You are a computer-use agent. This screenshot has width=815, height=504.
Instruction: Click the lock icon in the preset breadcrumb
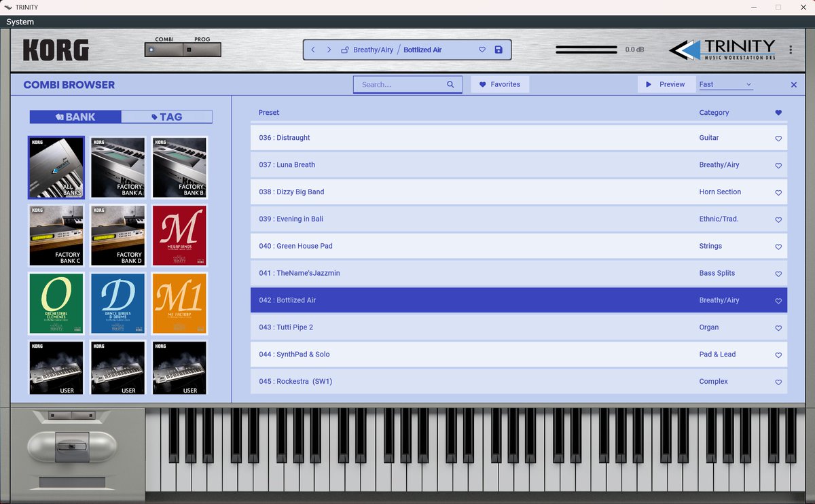(x=346, y=50)
